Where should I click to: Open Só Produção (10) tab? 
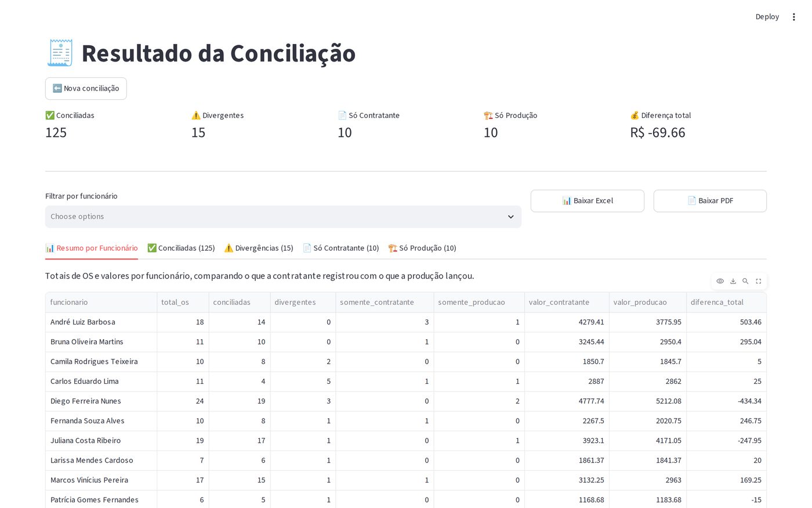point(422,248)
